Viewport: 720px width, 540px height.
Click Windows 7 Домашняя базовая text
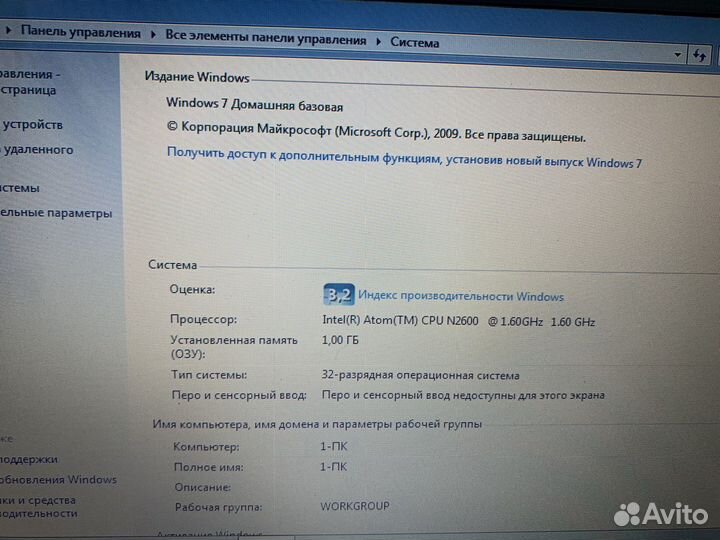[254, 105]
